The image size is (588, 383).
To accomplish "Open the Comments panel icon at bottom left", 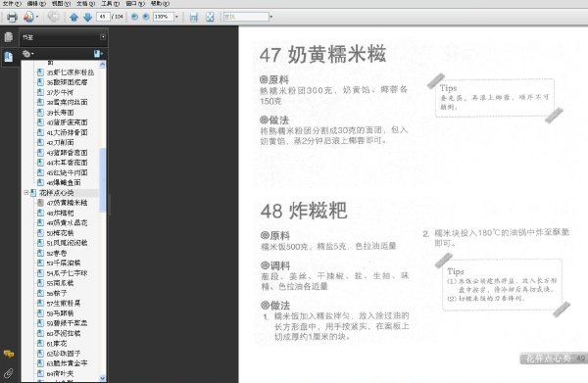I will tap(8, 354).
